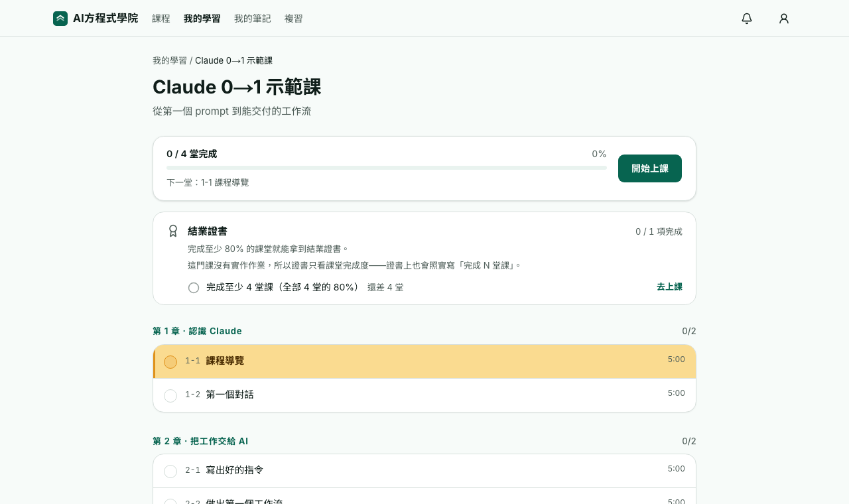This screenshot has height=504, width=849.
Task: Click the 0/2 count for chapter 2
Action: tap(689, 441)
